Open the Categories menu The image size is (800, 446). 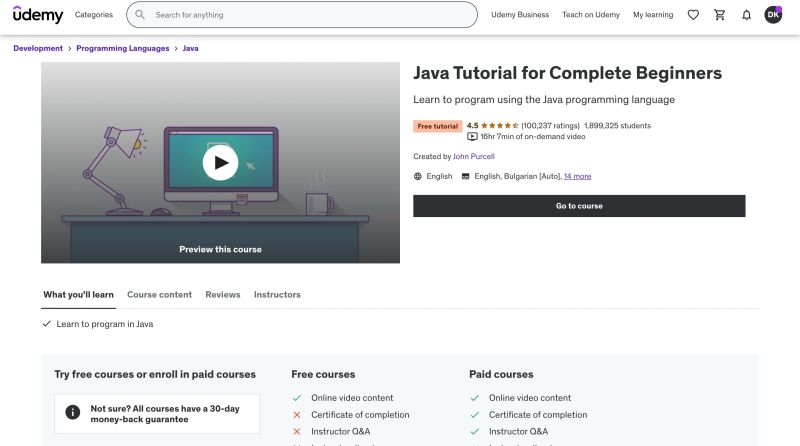point(94,15)
